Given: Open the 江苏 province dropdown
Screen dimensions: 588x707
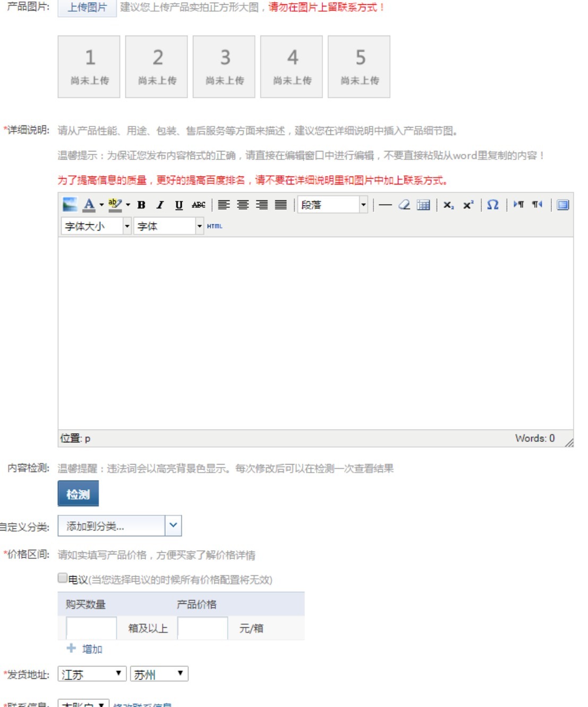Looking at the screenshot, I should click(x=92, y=674).
